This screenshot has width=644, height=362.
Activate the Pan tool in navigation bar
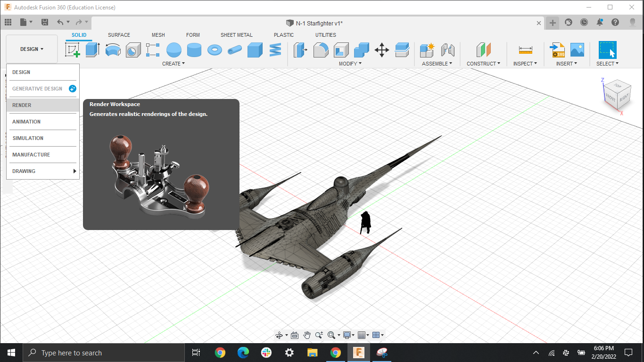(306, 335)
